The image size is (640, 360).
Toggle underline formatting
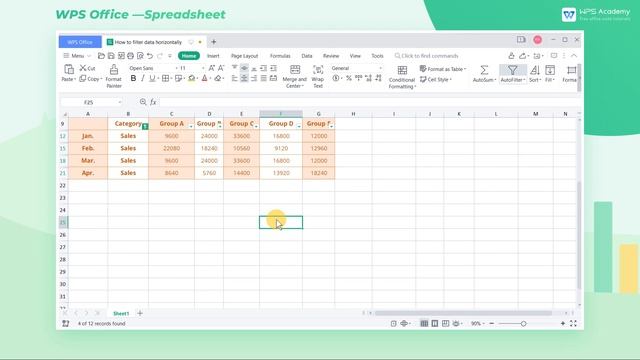click(152, 78)
